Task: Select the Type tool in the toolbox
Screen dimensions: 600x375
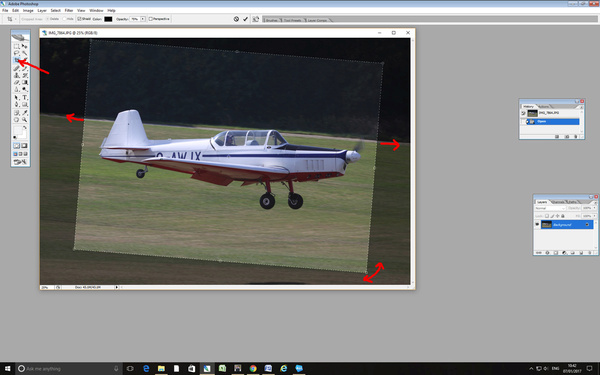Action: pos(24,98)
